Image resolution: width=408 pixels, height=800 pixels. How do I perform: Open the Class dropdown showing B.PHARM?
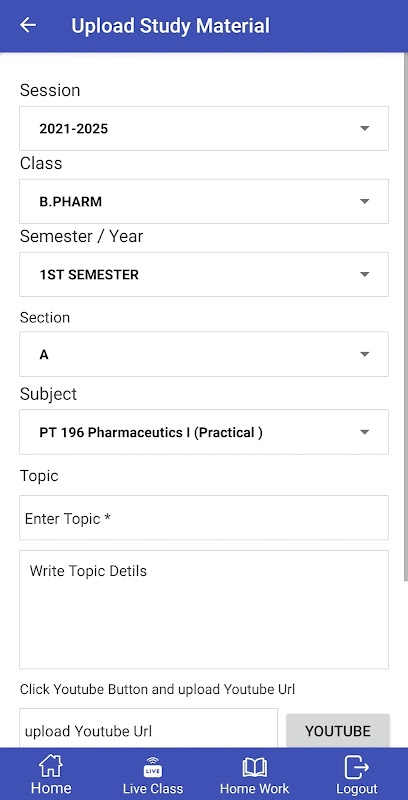click(204, 201)
